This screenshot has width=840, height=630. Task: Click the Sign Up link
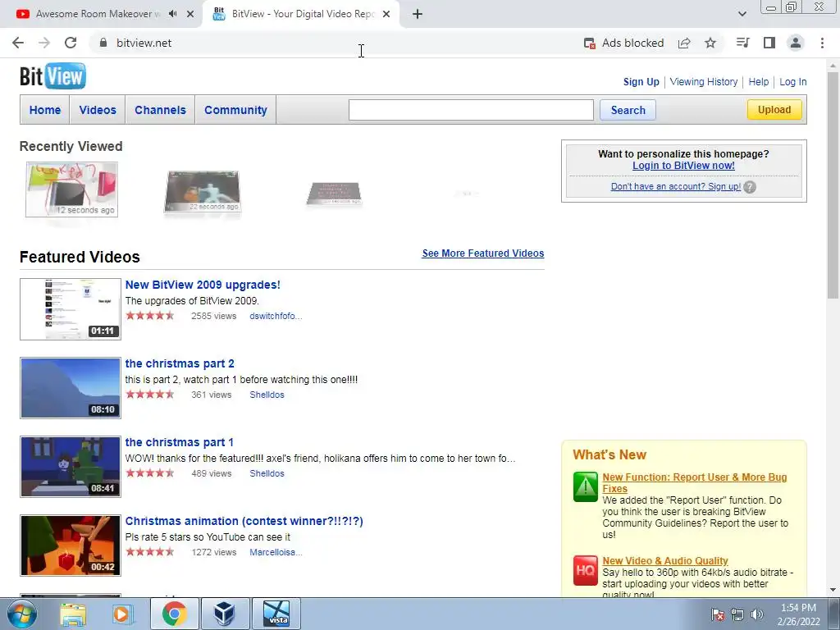coord(641,82)
